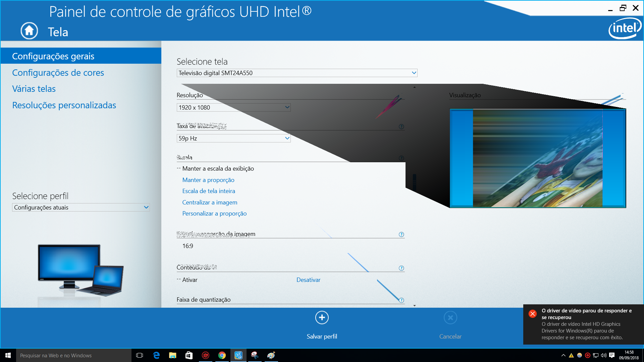The image size is (644, 362).
Task: Open the Windows Start menu
Action: coord(8,355)
